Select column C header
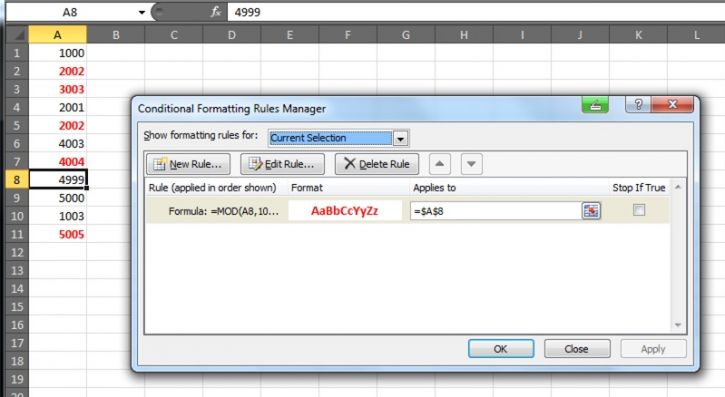The image size is (725, 397). (174, 35)
